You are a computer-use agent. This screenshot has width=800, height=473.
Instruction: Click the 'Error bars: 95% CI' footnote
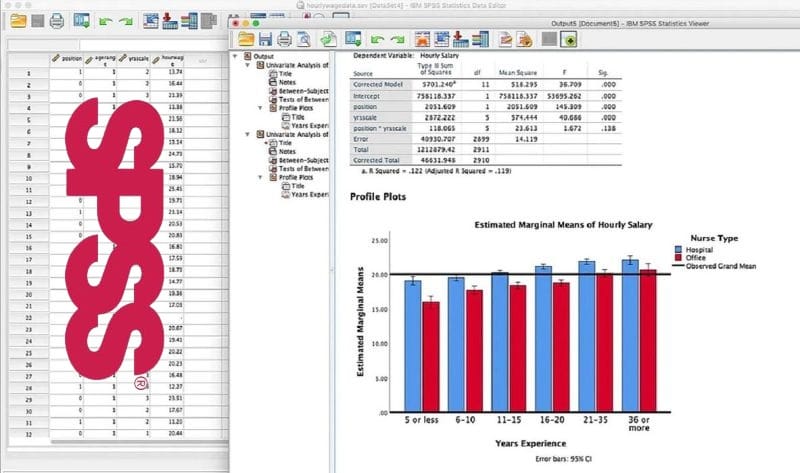coord(563,459)
